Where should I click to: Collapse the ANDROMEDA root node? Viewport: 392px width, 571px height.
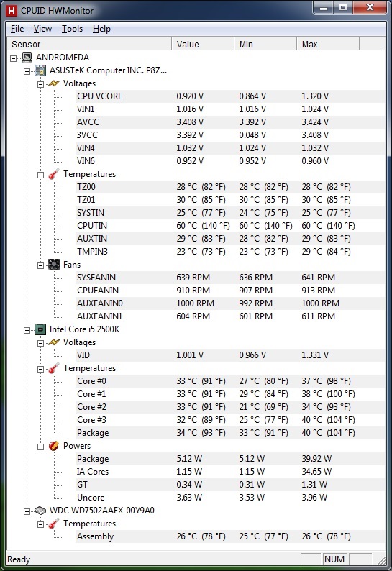14,58
